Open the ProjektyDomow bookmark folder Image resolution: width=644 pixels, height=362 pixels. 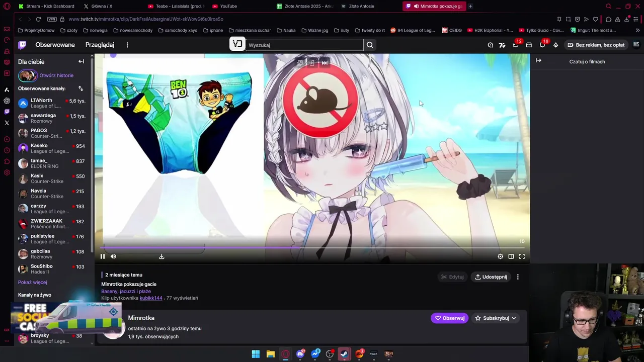click(x=36, y=30)
